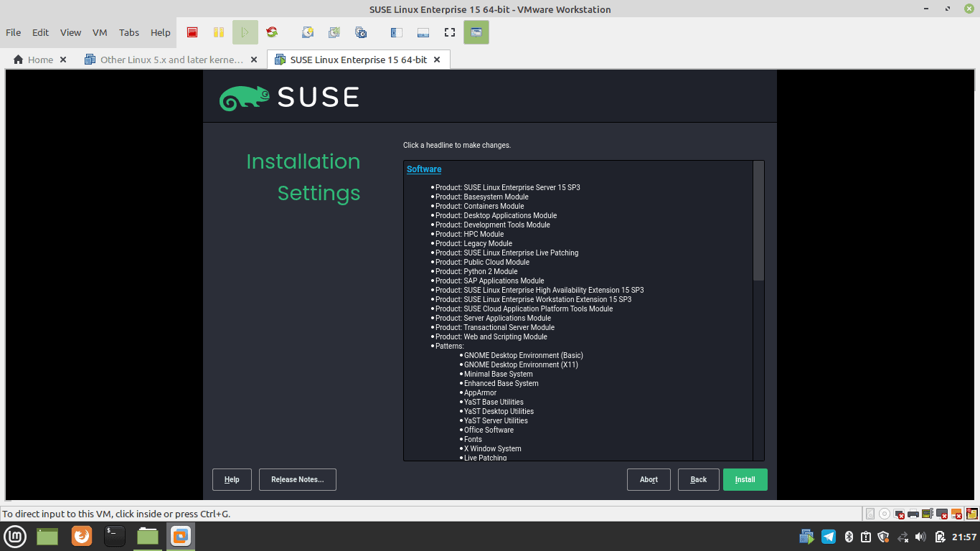The width and height of the screenshot is (980, 551).
Task: Click the message log icon in status bar
Action: click(972, 514)
